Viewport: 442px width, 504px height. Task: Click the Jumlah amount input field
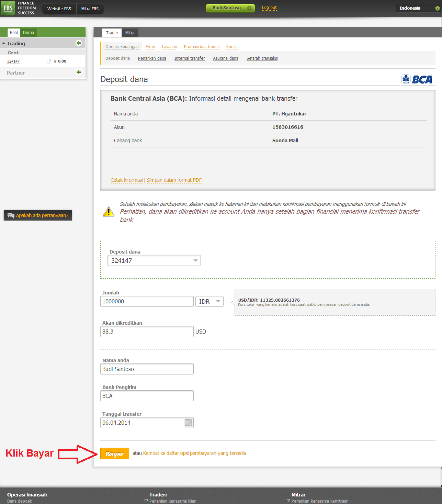click(x=147, y=301)
